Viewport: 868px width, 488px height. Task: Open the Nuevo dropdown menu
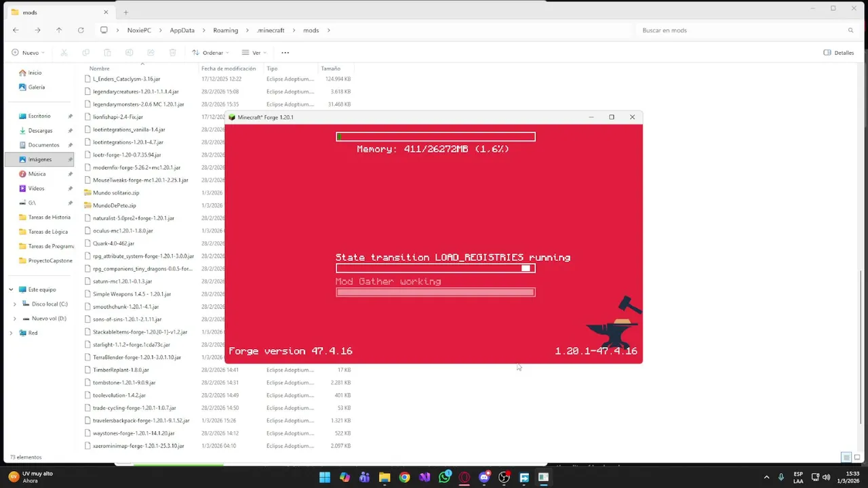point(28,53)
